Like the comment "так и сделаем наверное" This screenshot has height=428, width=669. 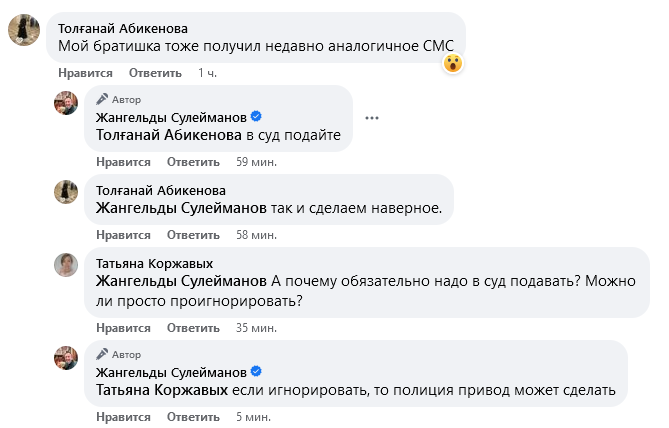(122, 235)
